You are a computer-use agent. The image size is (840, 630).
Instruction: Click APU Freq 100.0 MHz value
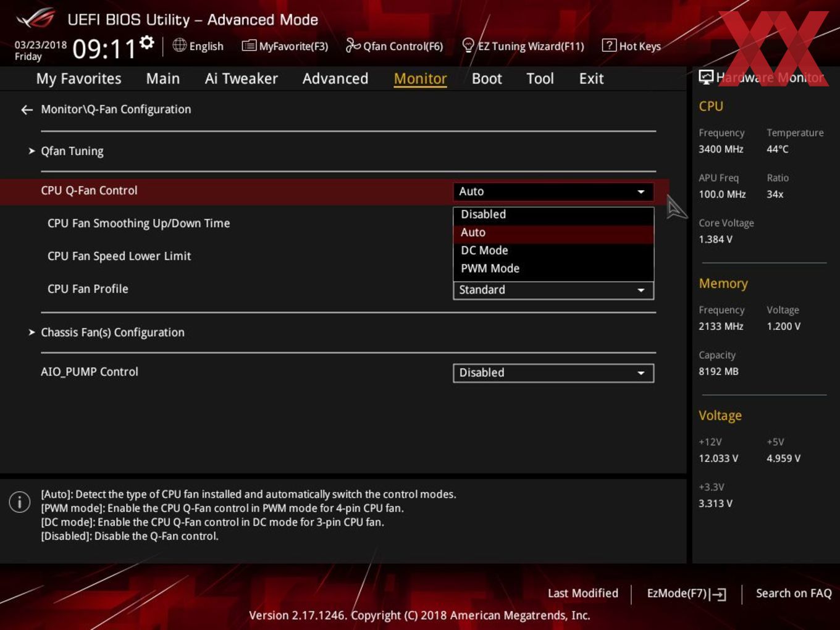pos(722,195)
